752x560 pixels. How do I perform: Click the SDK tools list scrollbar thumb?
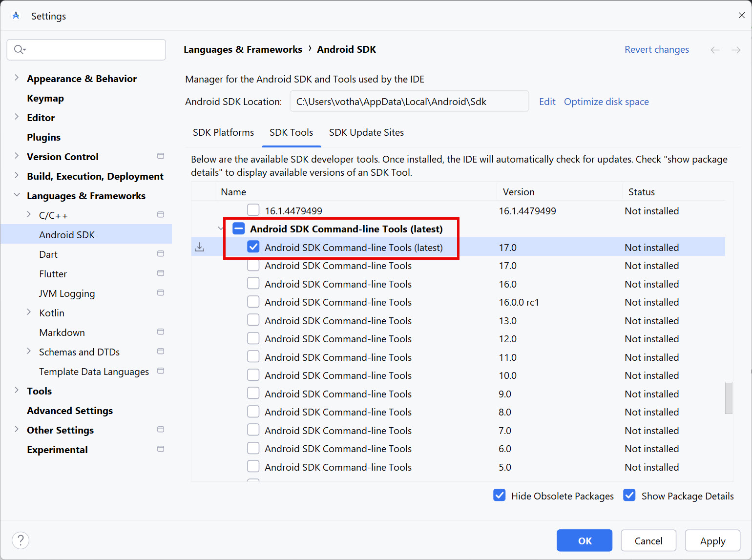[x=729, y=397]
